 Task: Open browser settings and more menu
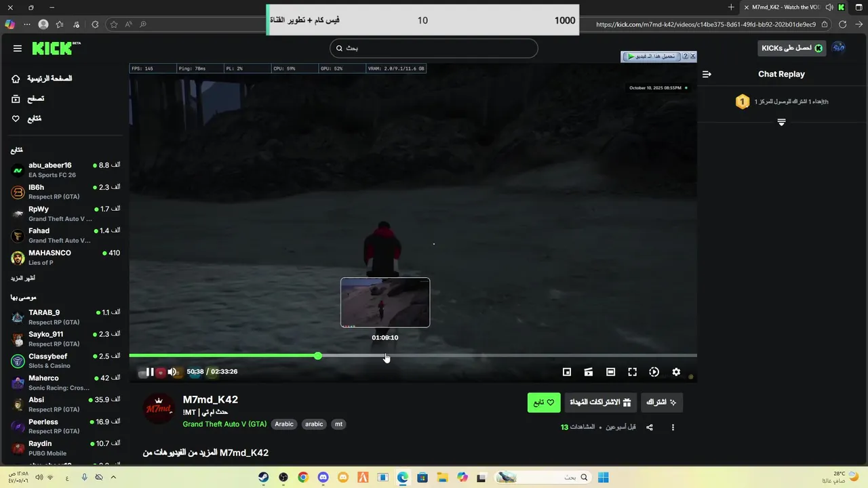tap(27, 24)
